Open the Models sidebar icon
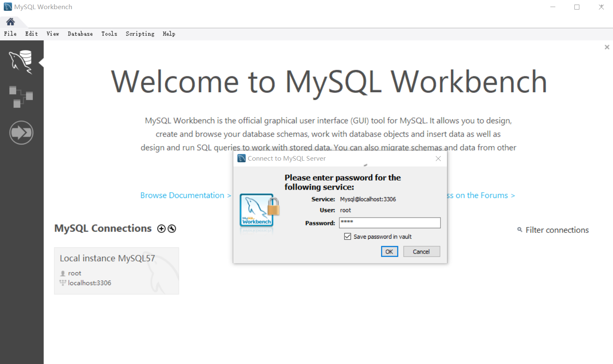This screenshot has height=364, width=613. pos(21,97)
